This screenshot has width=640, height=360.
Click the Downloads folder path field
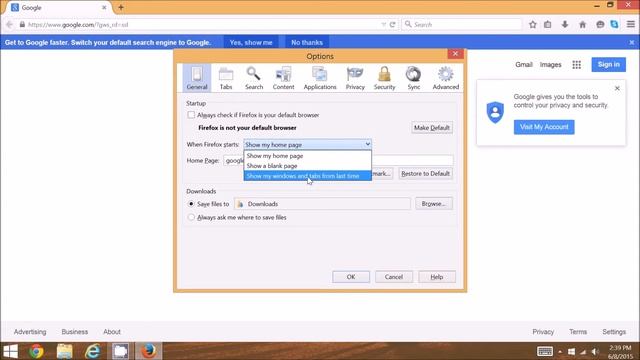coord(322,204)
